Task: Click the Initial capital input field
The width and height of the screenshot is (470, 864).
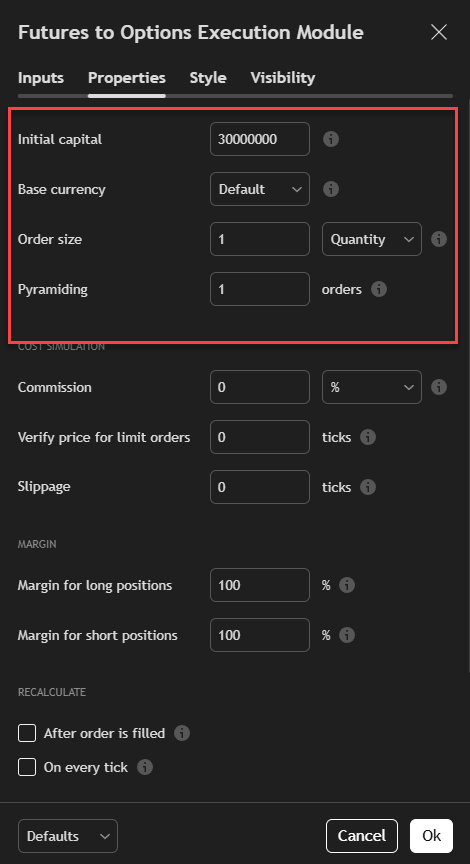Action: (x=260, y=139)
